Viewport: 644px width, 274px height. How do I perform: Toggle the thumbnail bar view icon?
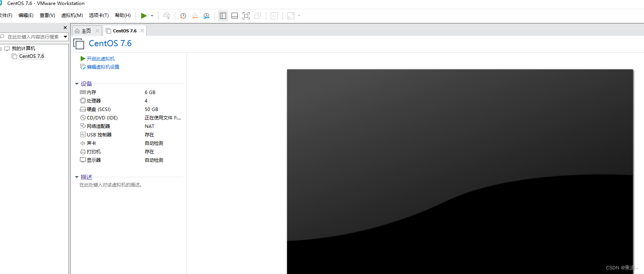tap(235, 16)
